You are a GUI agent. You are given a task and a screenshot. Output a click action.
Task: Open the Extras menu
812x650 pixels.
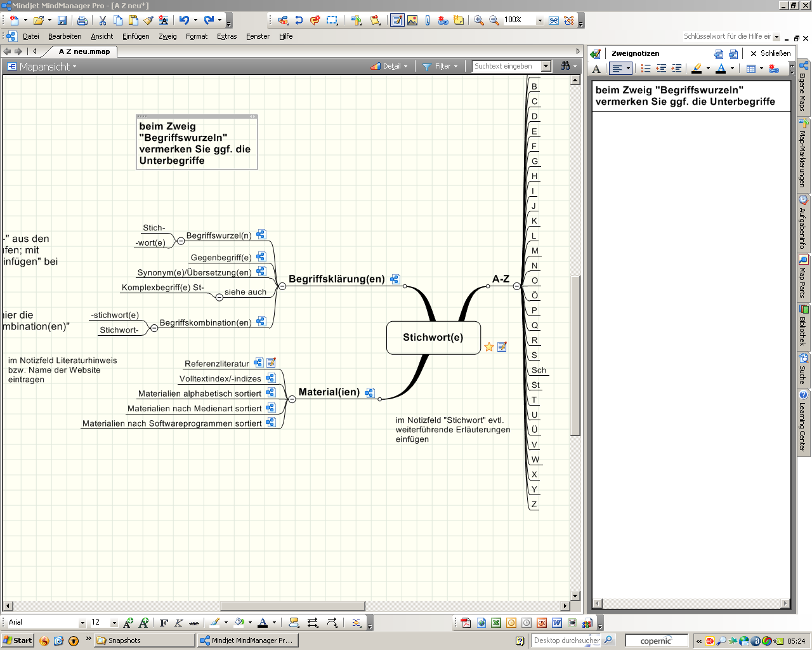click(226, 36)
